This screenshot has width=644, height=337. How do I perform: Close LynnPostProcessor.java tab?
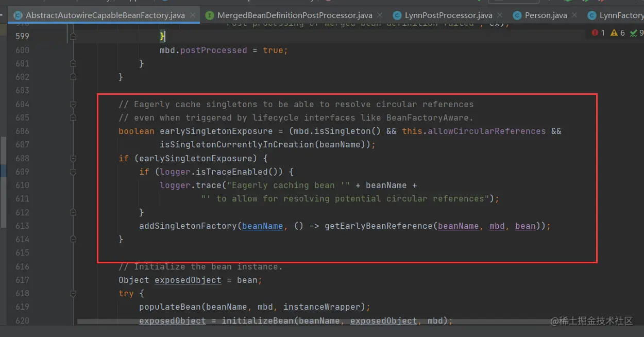coord(500,15)
